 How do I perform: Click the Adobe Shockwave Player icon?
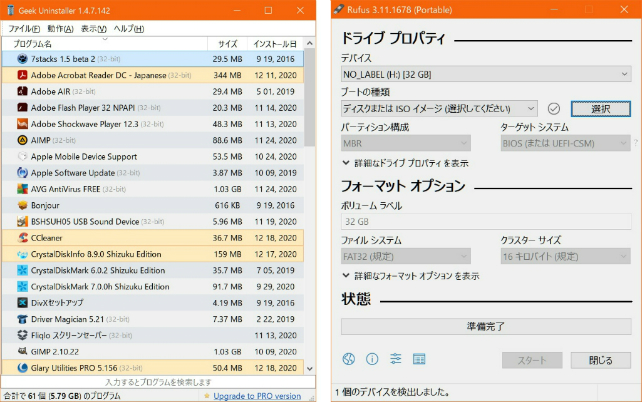point(22,124)
